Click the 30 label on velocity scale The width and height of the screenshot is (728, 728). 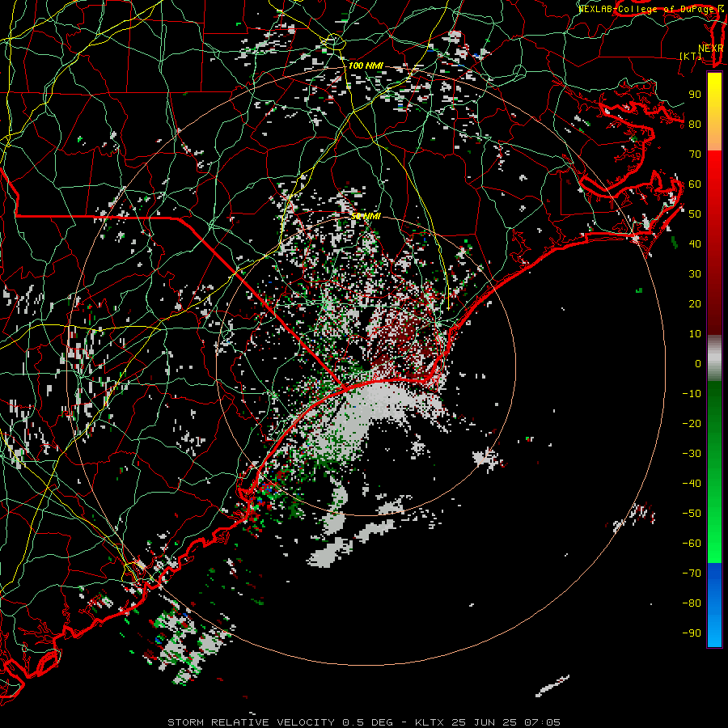click(695, 274)
